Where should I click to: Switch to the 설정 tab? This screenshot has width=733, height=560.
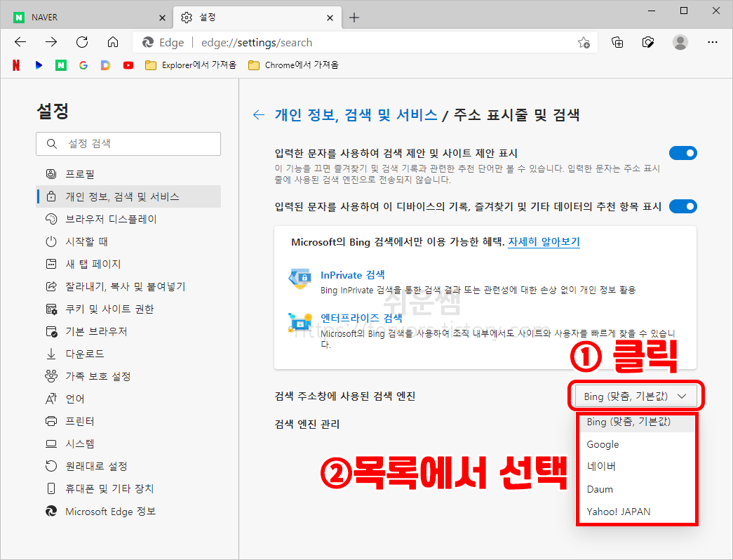click(257, 18)
